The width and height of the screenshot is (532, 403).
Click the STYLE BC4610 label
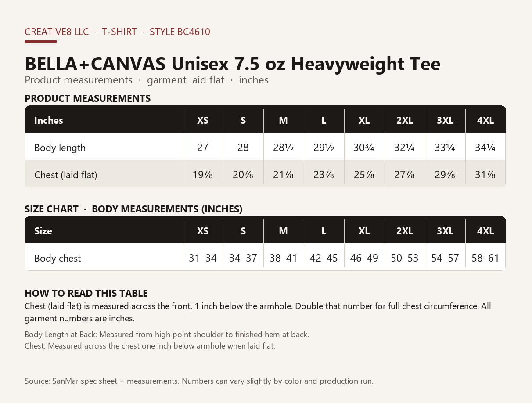point(180,32)
